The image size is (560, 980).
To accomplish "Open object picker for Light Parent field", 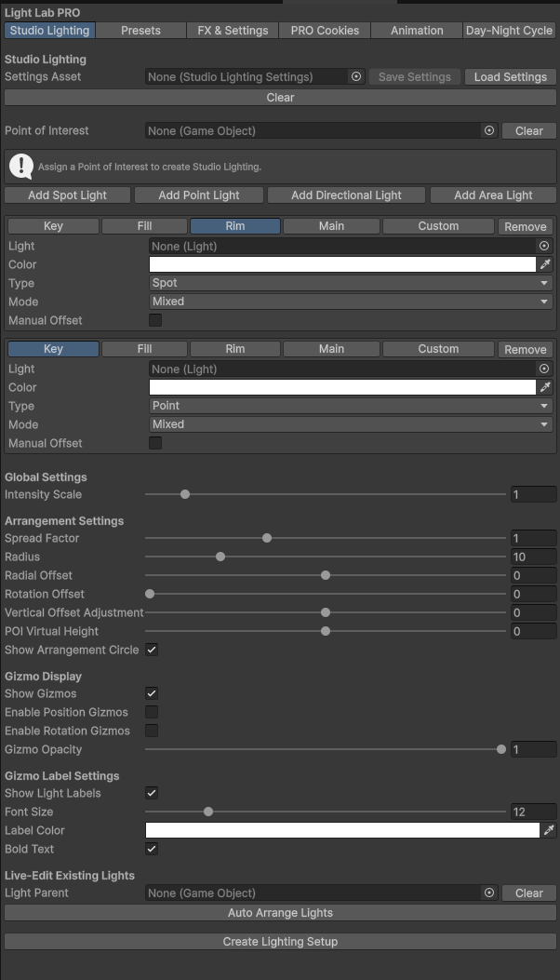I will click(489, 893).
